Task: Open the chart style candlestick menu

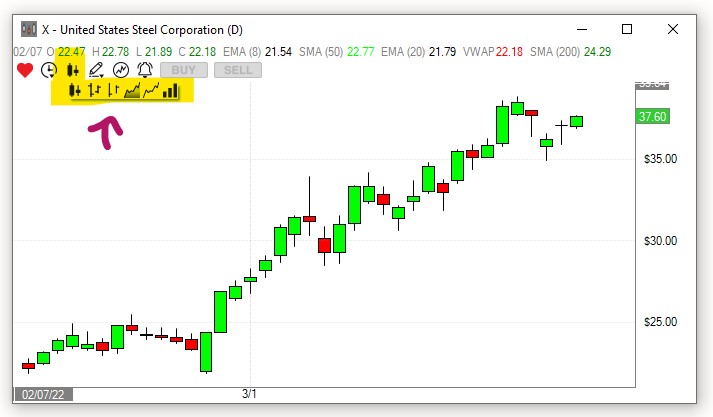Action: click(x=72, y=70)
